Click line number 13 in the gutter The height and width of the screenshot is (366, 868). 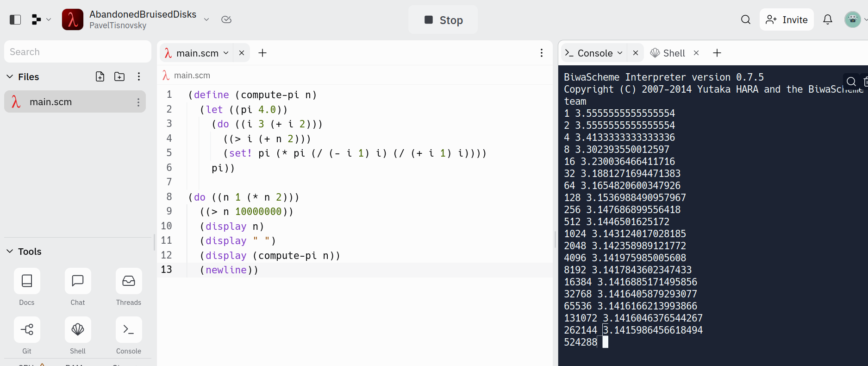[167, 269]
